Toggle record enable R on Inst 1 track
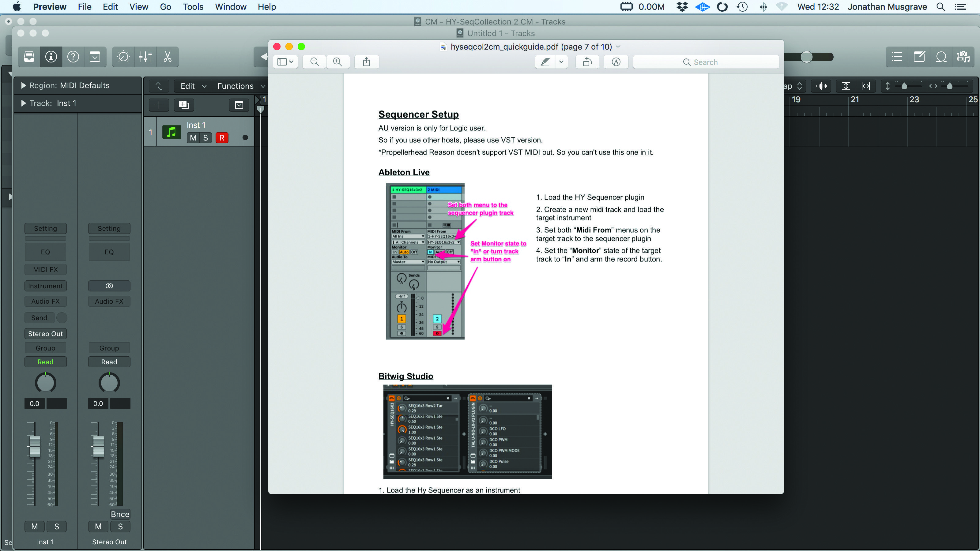980x551 pixels. click(x=222, y=138)
